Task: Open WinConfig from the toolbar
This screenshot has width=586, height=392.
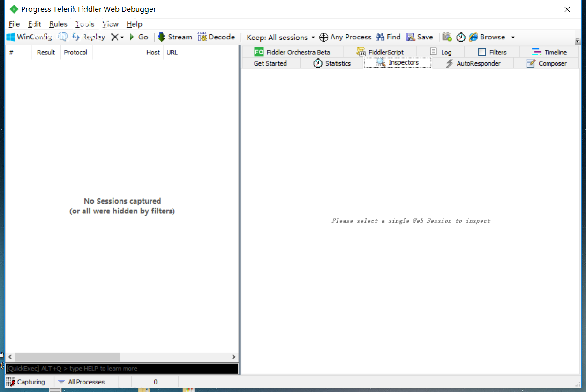Action: [29, 37]
